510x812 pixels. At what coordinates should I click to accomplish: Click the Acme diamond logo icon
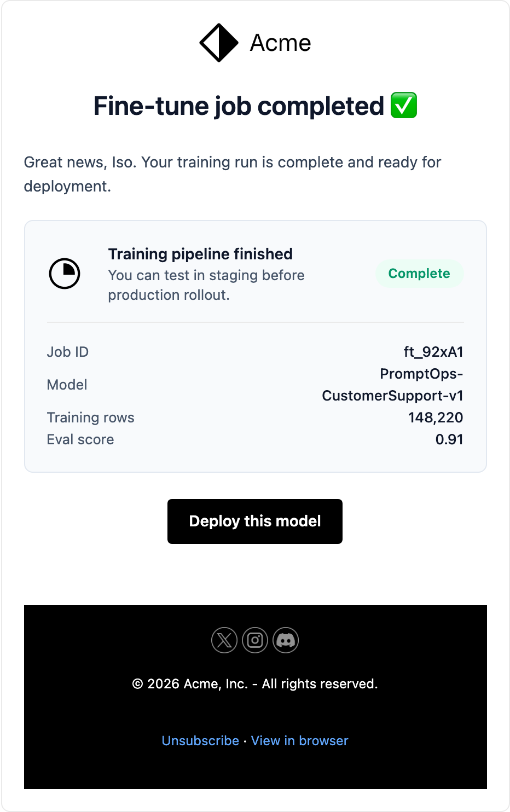click(x=219, y=43)
